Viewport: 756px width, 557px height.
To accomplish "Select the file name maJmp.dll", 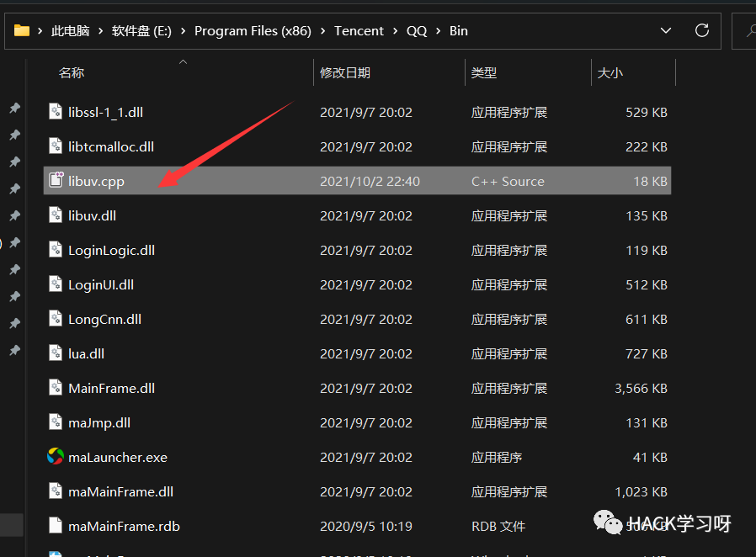I will coord(98,423).
